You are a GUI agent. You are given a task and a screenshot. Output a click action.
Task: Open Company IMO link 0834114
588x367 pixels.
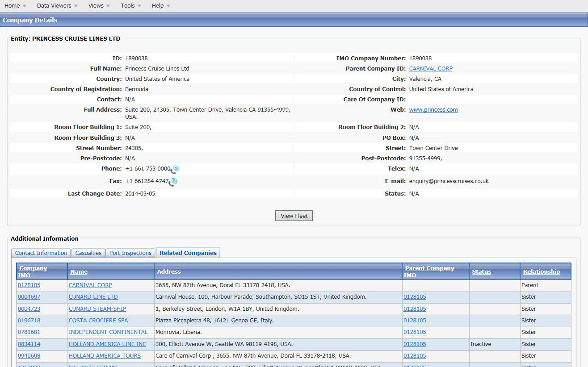click(x=29, y=344)
